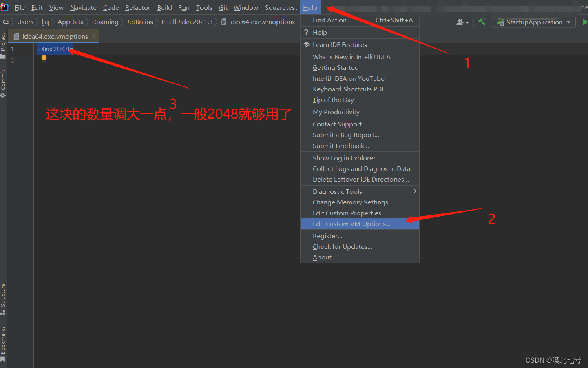588x368 pixels.
Task: Expand Diagnostic Tools submenu arrow
Action: coord(415,191)
